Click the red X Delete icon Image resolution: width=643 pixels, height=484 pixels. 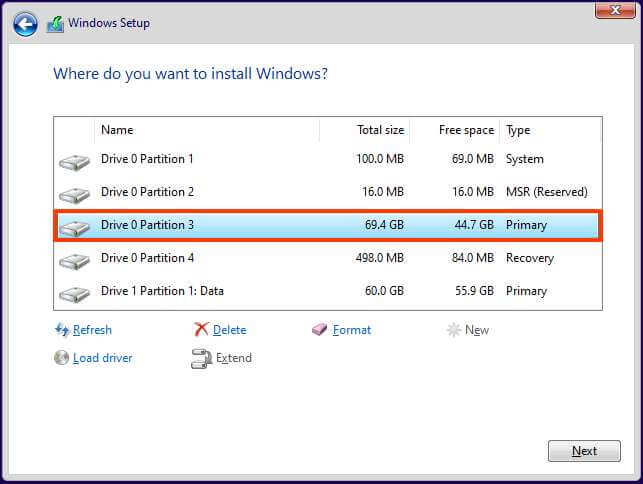coord(201,330)
